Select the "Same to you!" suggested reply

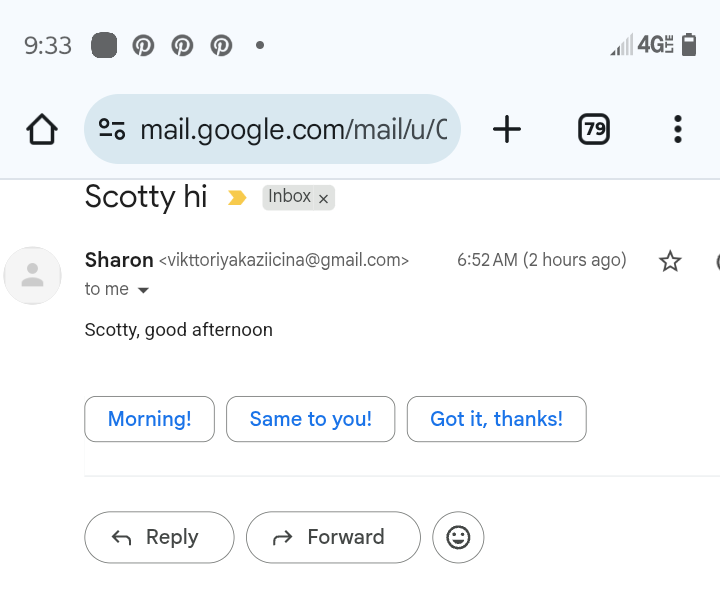pos(310,419)
